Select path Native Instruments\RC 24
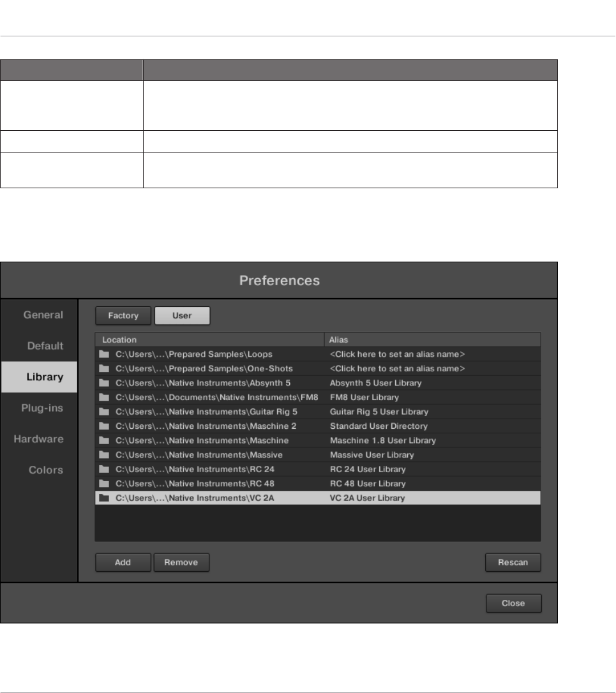 195,469
